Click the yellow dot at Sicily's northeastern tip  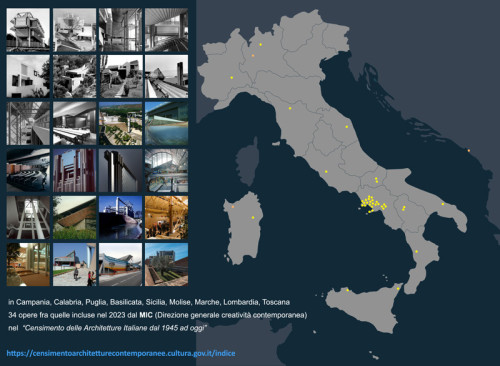tap(398, 288)
